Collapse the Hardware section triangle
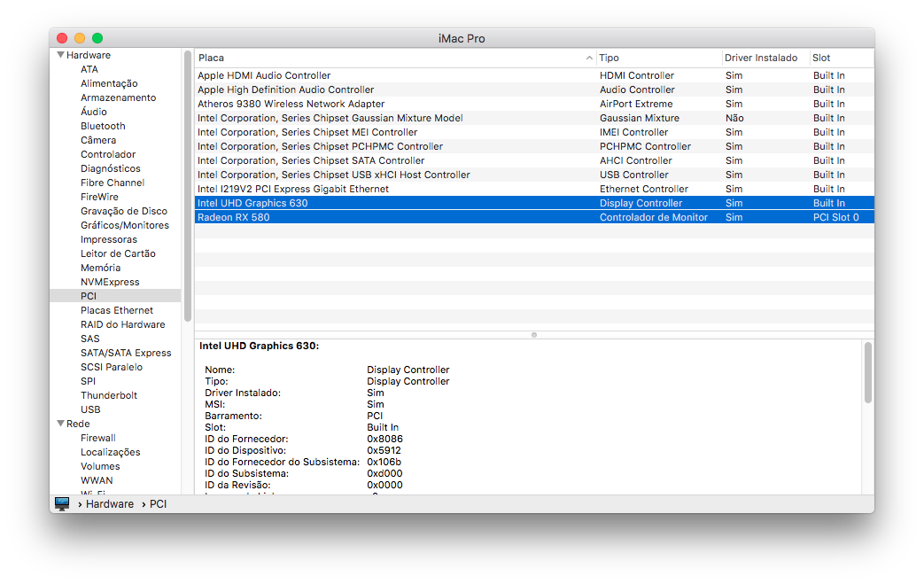Viewport: 924px width, 584px height. coord(60,55)
